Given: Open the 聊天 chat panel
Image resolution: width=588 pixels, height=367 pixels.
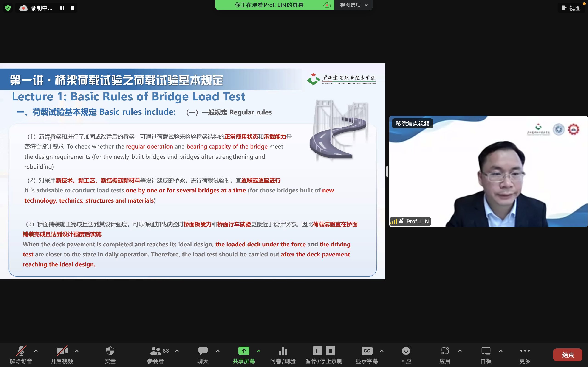Looking at the screenshot, I should tap(203, 354).
